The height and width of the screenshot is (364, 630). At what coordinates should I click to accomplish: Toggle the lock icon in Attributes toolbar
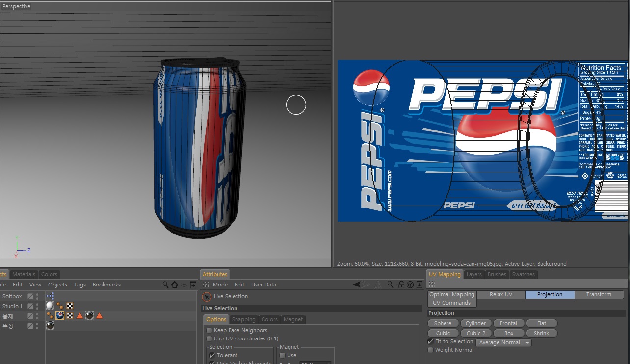tap(401, 285)
